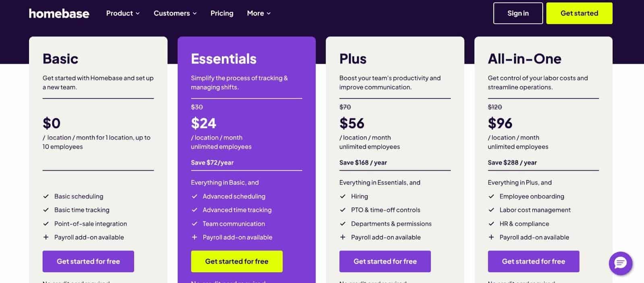
Task: Get started for free with Basic plan
Action: (x=88, y=261)
